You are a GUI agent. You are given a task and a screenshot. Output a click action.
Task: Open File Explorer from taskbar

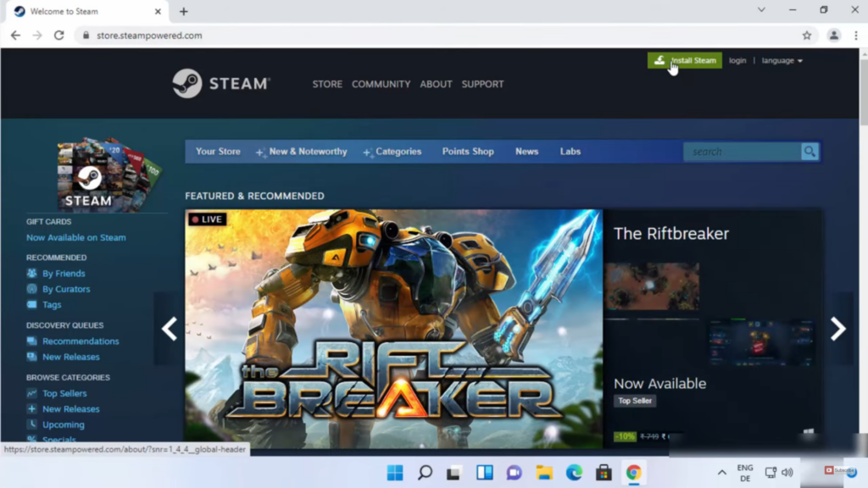coord(543,472)
